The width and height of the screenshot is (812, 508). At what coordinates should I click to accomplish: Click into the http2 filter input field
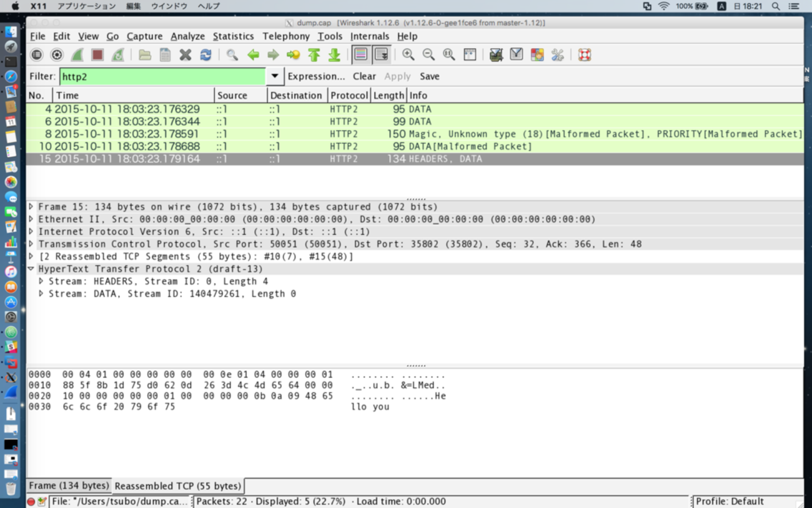[162, 76]
